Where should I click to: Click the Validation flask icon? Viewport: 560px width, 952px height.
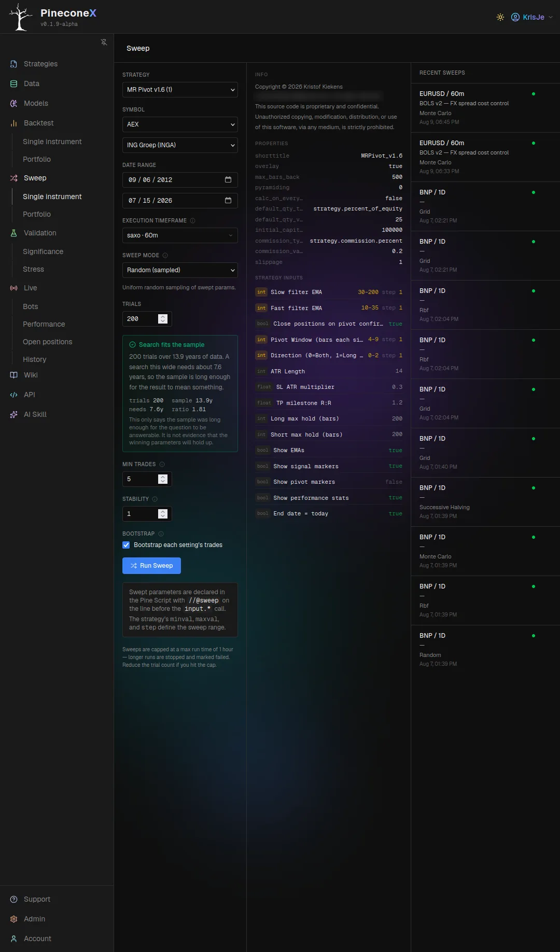(x=14, y=233)
